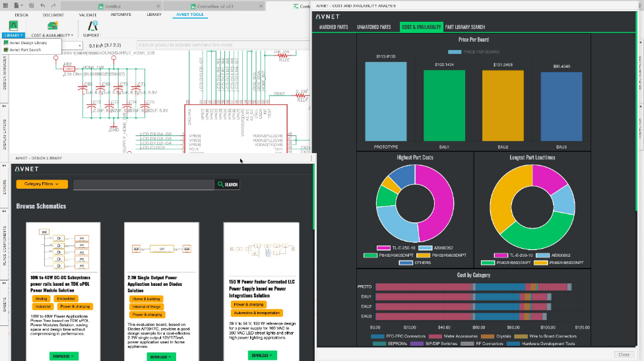The height and width of the screenshot is (361, 644).
Task: Undo the last action
Action: point(43,6)
